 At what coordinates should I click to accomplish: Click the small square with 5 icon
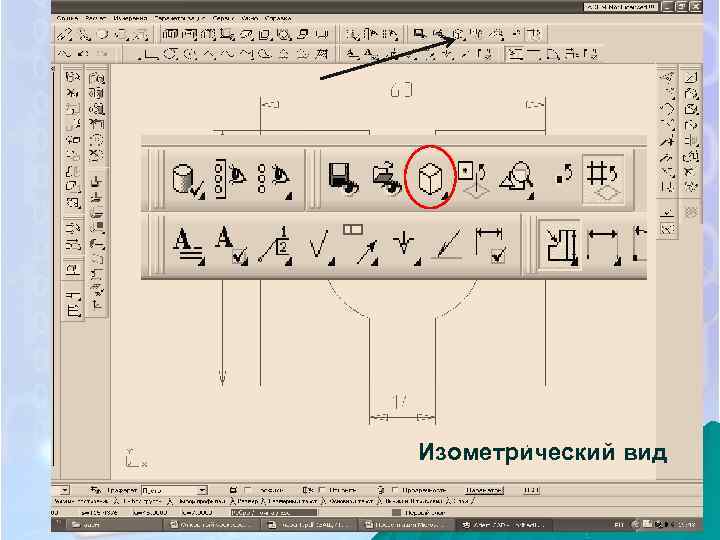(x=564, y=174)
